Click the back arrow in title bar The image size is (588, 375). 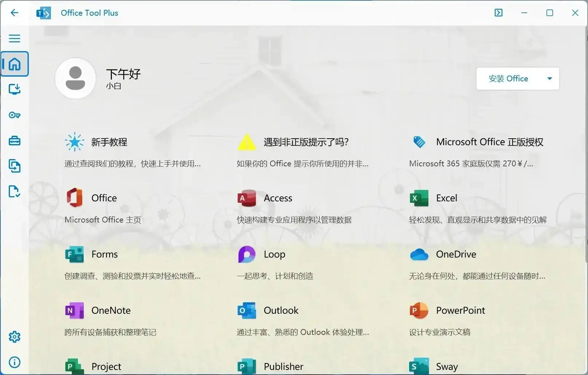pos(14,13)
